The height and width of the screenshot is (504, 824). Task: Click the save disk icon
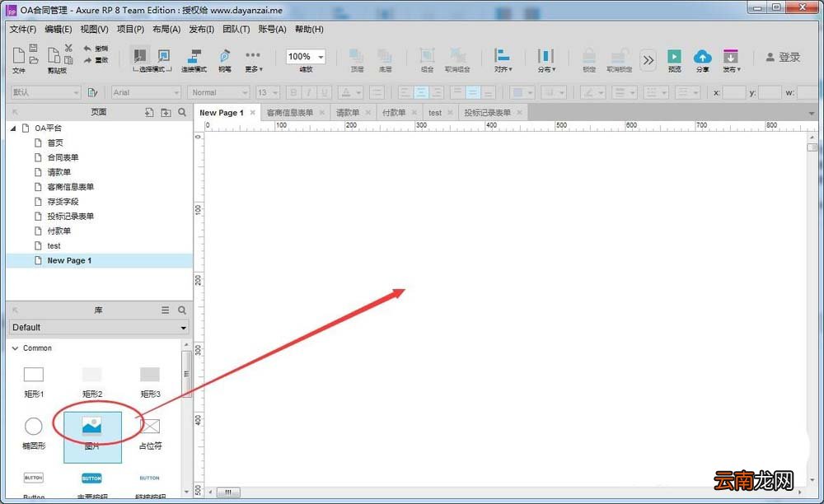(x=33, y=48)
